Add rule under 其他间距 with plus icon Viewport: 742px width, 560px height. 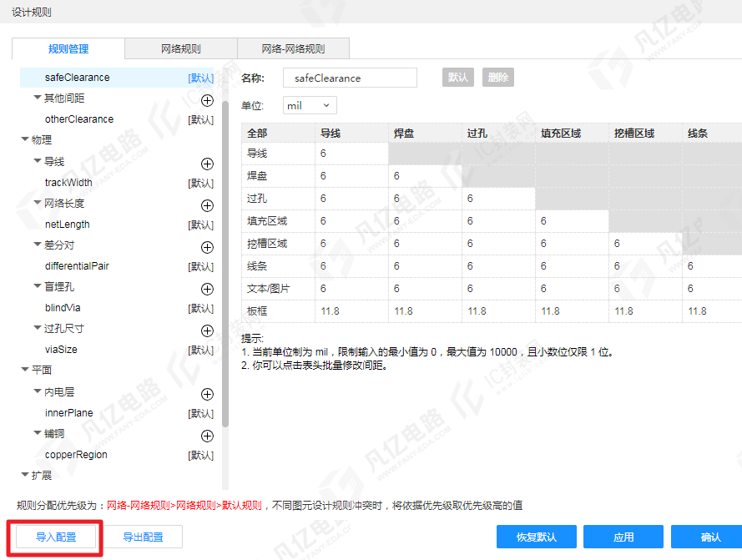[x=207, y=100]
